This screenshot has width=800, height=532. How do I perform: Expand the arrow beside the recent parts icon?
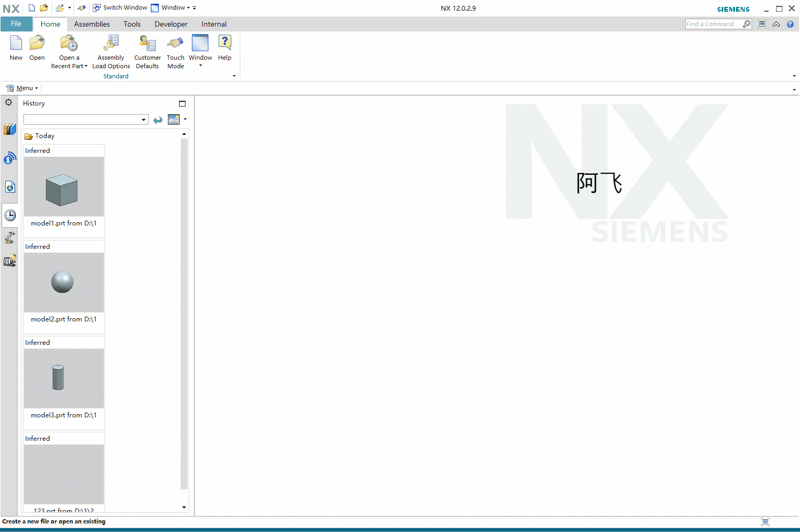point(69,7)
